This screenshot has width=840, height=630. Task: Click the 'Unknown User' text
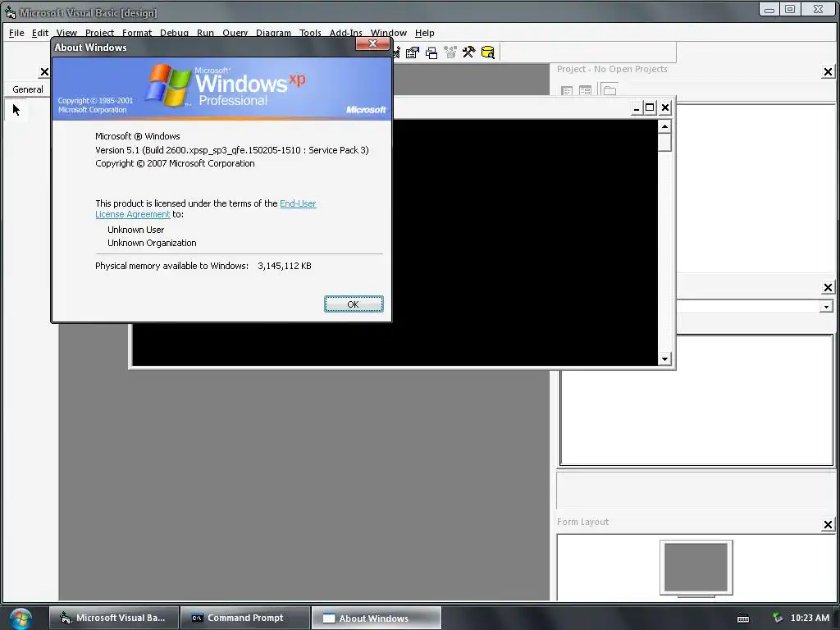tap(135, 230)
